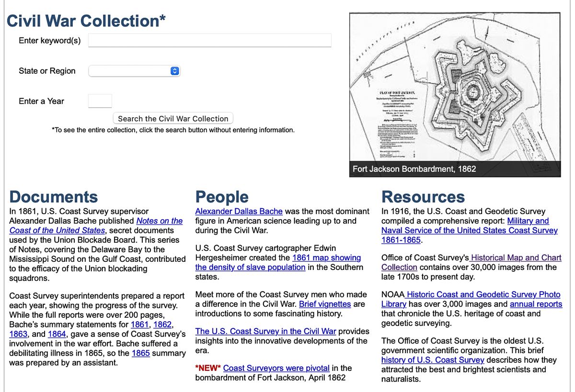Open the State or Region dropdown
Screen dimensions: 575x392
click(x=135, y=71)
